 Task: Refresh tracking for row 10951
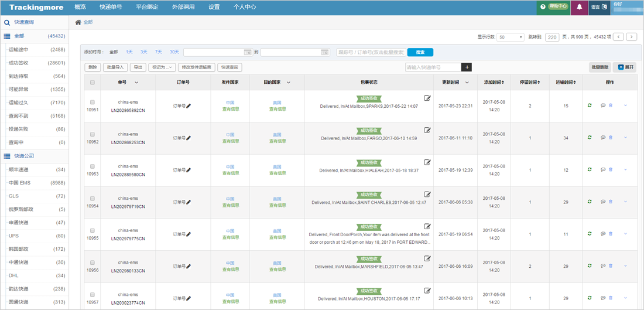coord(590,105)
